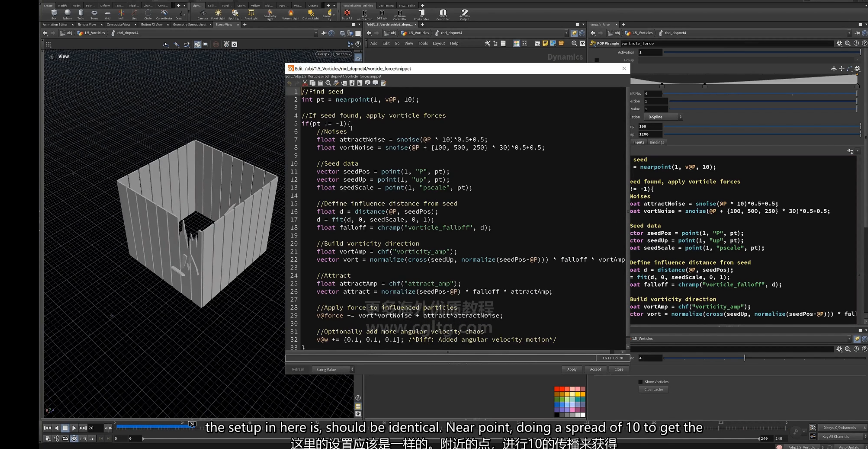
Task: Toggle the Show Vorticles checkbox
Action: coord(640,382)
